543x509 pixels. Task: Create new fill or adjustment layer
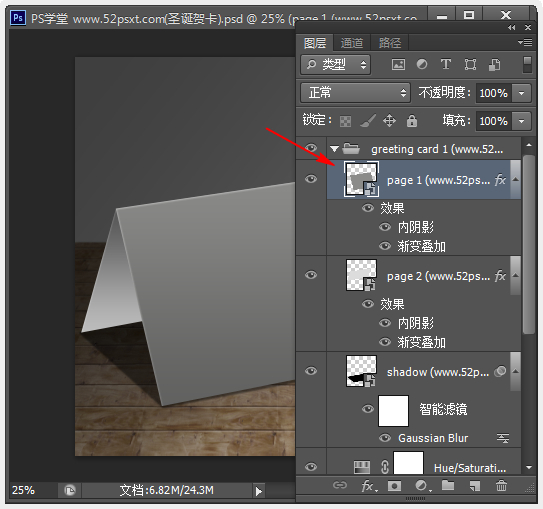point(422,486)
